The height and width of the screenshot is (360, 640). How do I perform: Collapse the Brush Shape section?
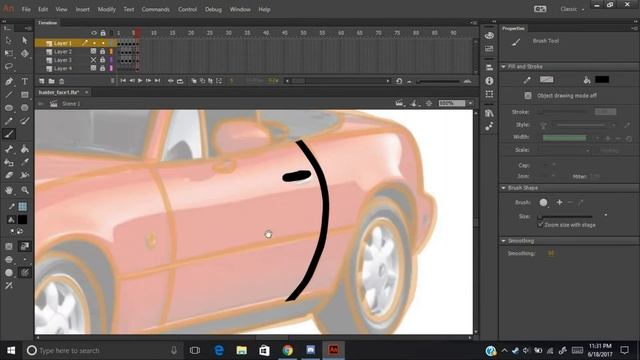click(503, 188)
